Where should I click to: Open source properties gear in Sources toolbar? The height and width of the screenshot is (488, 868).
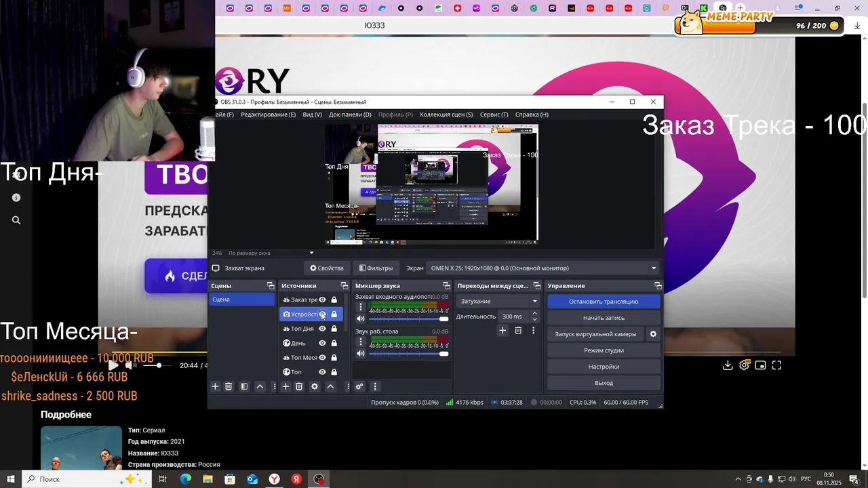coord(315,386)
